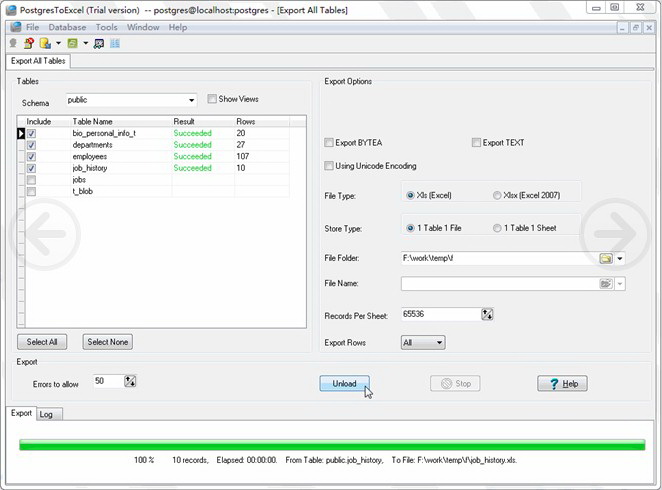Click the green toolbar icon

point(72,43)
